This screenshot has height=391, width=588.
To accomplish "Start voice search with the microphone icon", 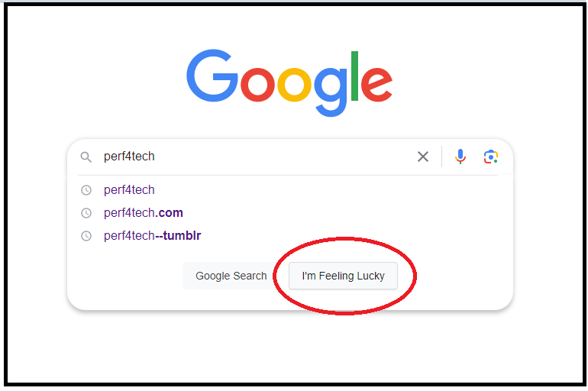I will [460, 157].
